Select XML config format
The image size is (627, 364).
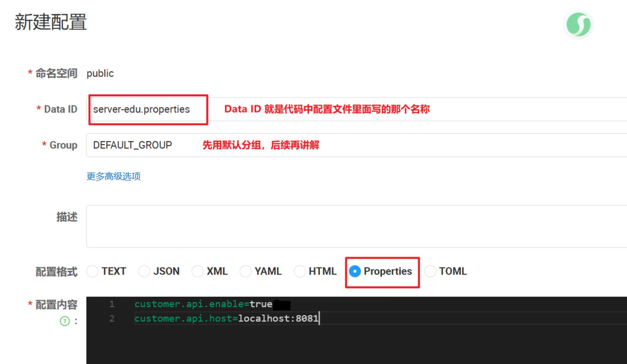(198, 271)
